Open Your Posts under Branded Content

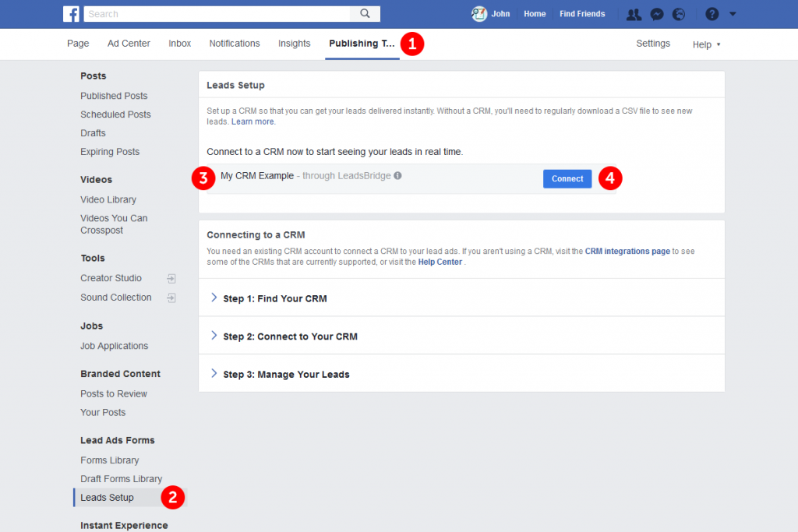pos(103,413)
